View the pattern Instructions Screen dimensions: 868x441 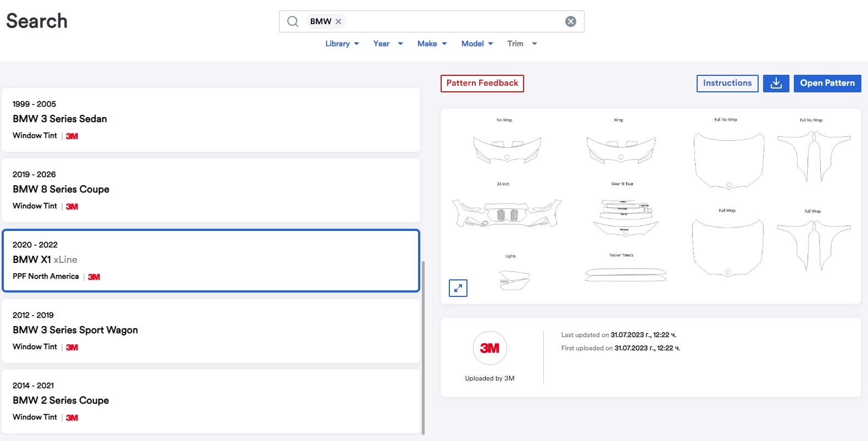[x=727, y=84]
